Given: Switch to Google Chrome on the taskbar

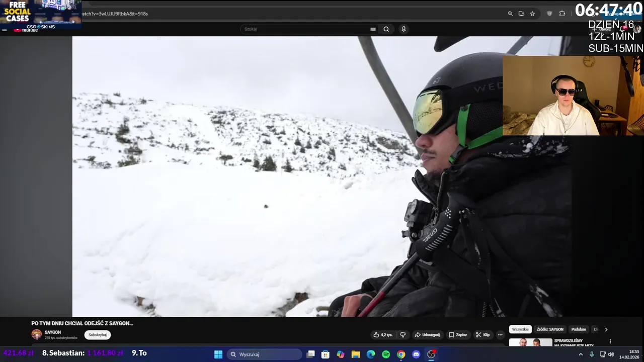Looking at the screenshot, I should [x=401, y=354].
